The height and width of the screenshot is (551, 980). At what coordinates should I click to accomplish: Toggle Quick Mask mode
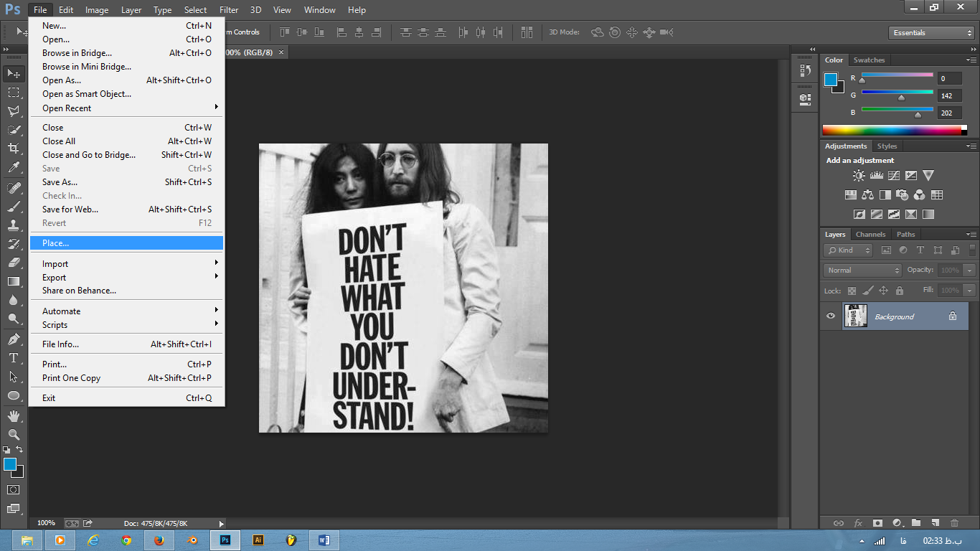click(x=13, y=489)
